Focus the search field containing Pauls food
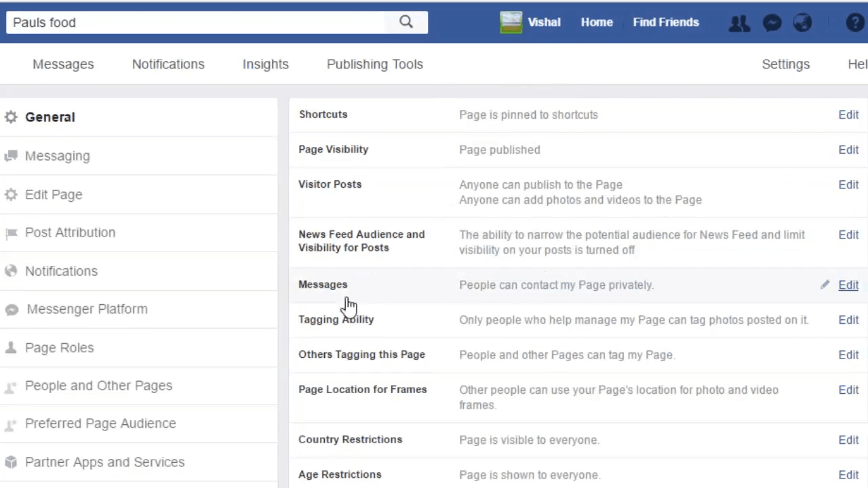The height and width of the screenshot is (488, 868). [196, 22]
